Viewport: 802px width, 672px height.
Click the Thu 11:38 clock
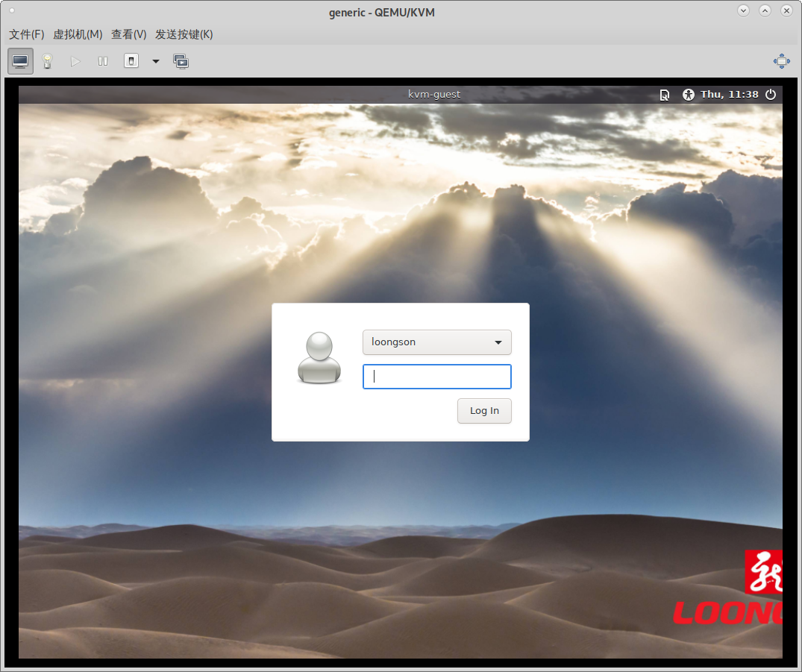point(729,95)
